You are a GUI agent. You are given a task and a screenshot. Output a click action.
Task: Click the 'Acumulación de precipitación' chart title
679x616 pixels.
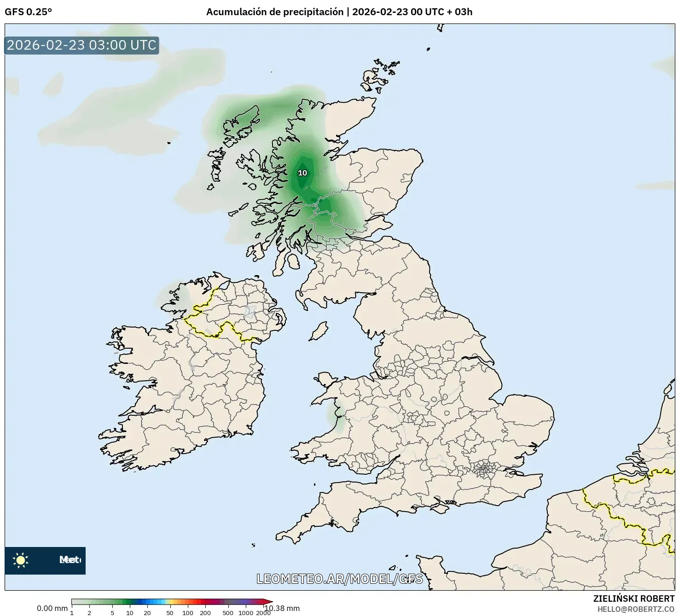tap(274, 12)
